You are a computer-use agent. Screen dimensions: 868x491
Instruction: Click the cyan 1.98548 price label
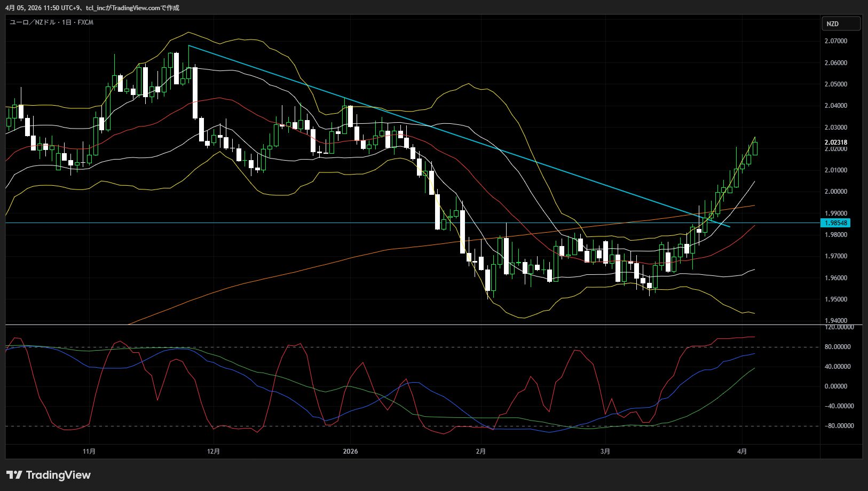pos(835,223)
